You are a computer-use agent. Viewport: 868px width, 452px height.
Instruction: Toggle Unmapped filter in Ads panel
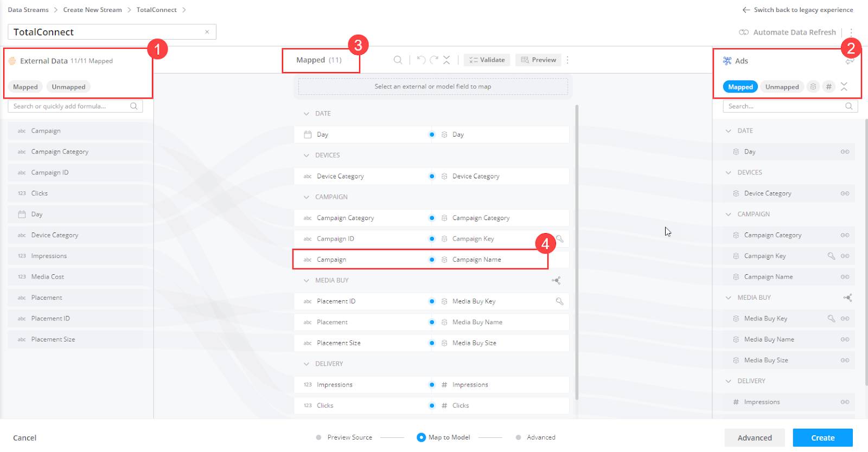pos(782,87)
